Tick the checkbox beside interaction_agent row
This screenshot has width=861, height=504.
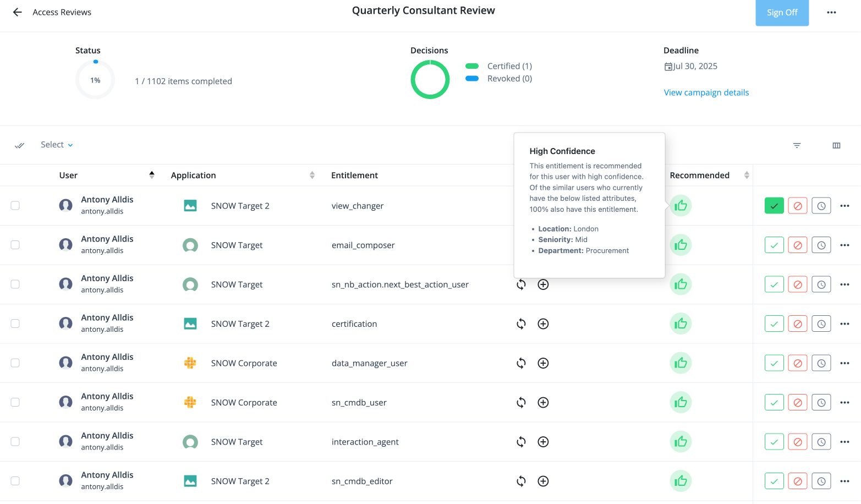(15, 441)
